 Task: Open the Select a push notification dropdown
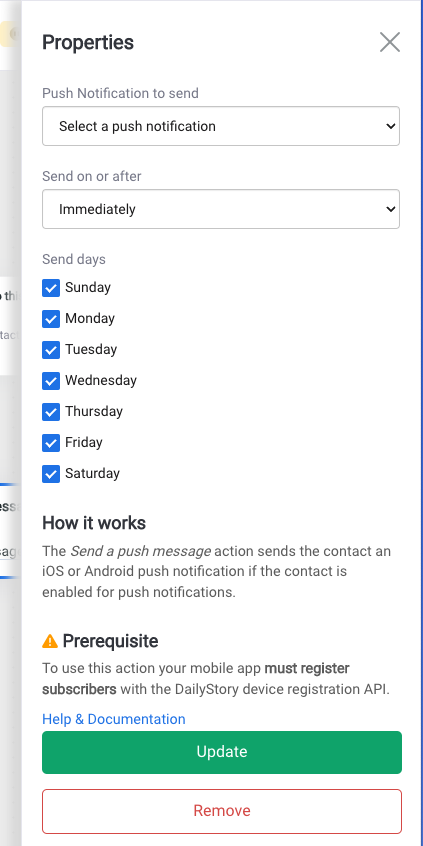221,126
